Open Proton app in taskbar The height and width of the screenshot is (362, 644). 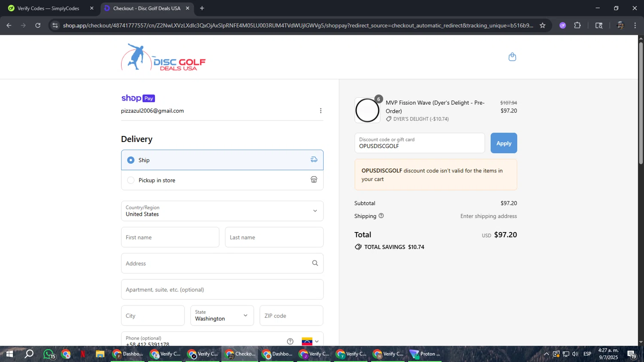coord(425,354)
